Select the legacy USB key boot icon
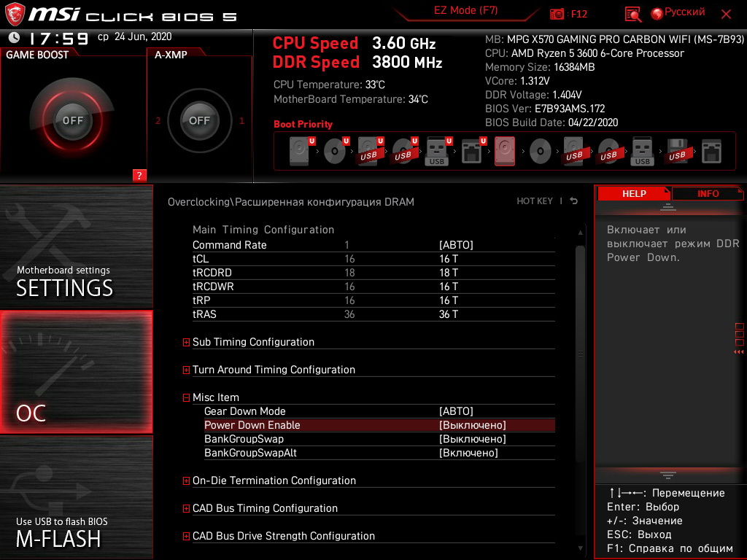This screenshot has height=560, width=747. point(642,151)
